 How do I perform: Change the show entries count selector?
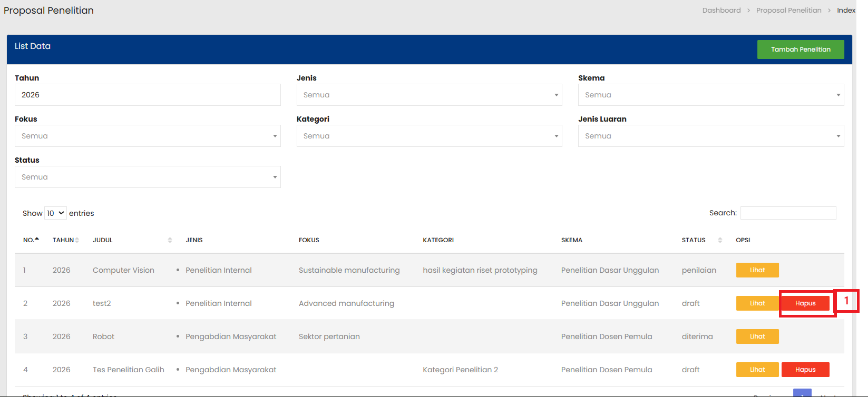tap(55, 213)
